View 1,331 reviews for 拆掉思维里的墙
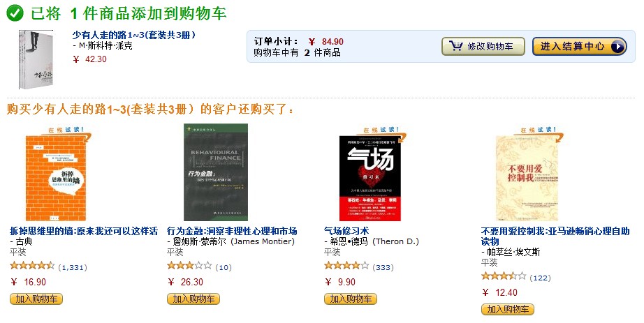644x323 pixels. (x=72, y=268)
